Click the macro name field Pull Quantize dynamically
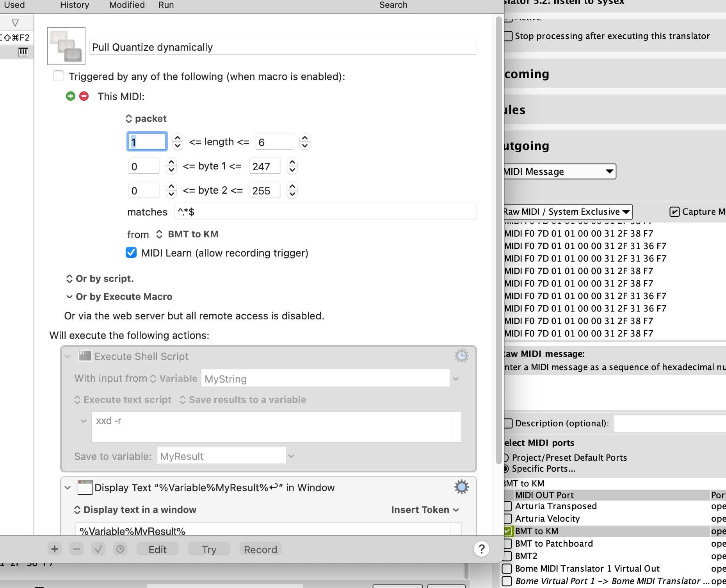726x588 pixels. click(x=283, y=47)
